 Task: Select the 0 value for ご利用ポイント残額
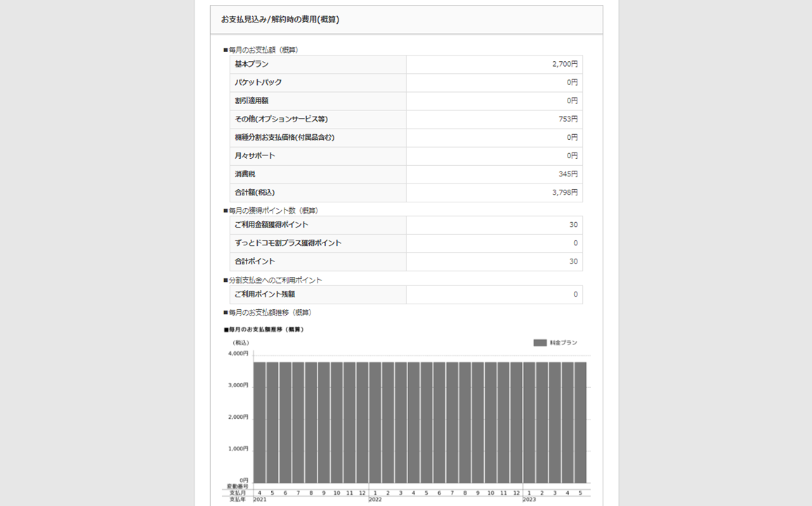click(x=575, y=294)
